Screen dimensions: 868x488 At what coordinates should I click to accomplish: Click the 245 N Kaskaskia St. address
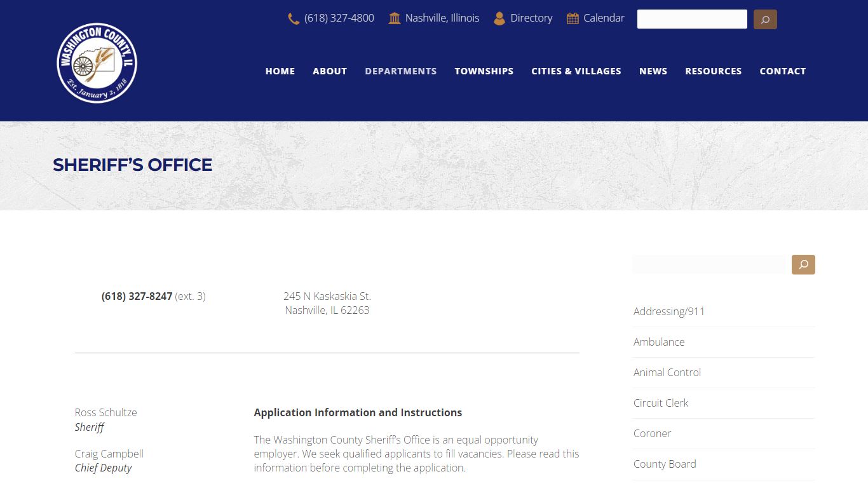pos(327,296)
